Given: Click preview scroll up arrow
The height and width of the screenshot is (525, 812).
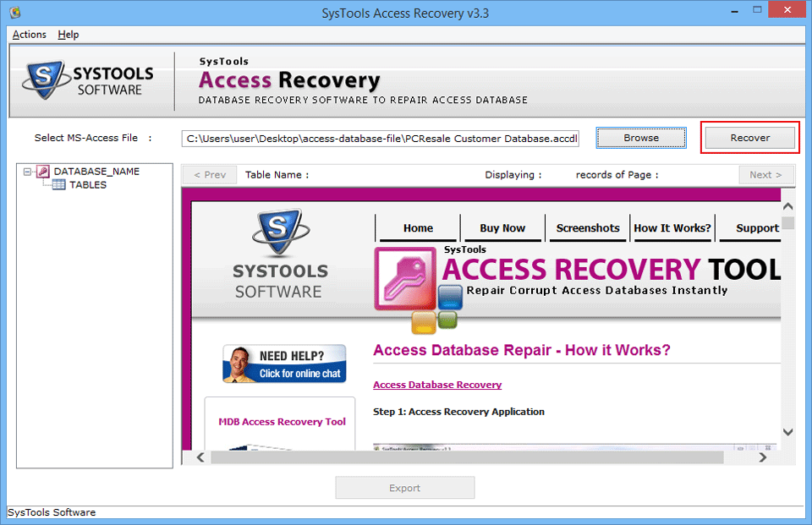Looking at the screenshot, I should 788,206.
